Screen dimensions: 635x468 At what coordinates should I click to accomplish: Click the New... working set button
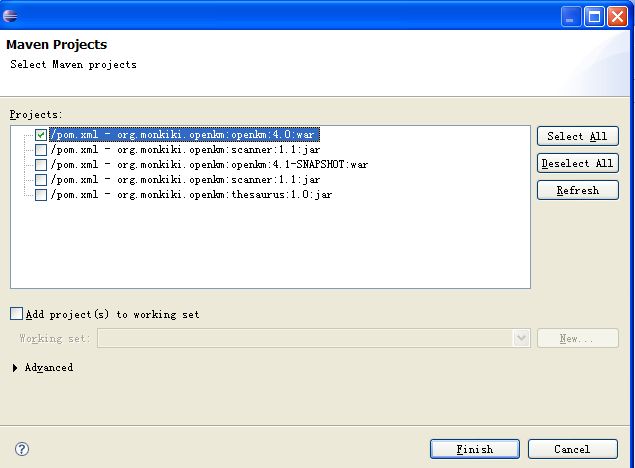pyautogui.click(x=577, y=338)
